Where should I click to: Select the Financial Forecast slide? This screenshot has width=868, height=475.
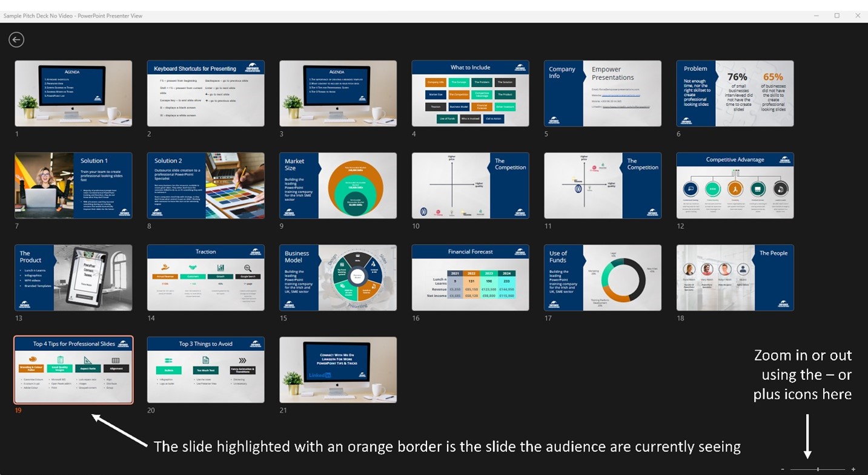(470, 277)
